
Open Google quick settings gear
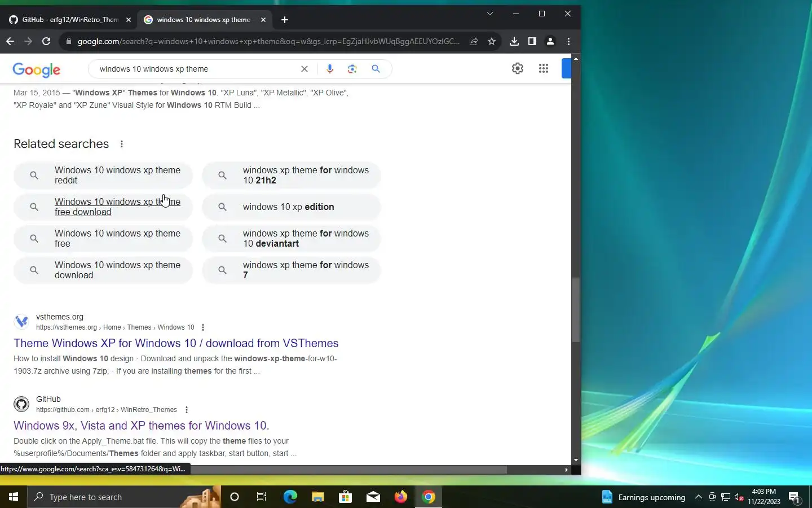[x=518, y=68]
